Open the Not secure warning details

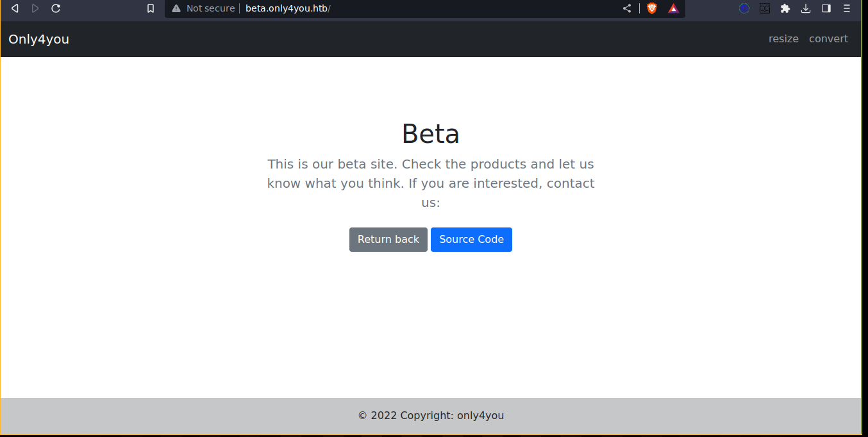click(203, 8)
